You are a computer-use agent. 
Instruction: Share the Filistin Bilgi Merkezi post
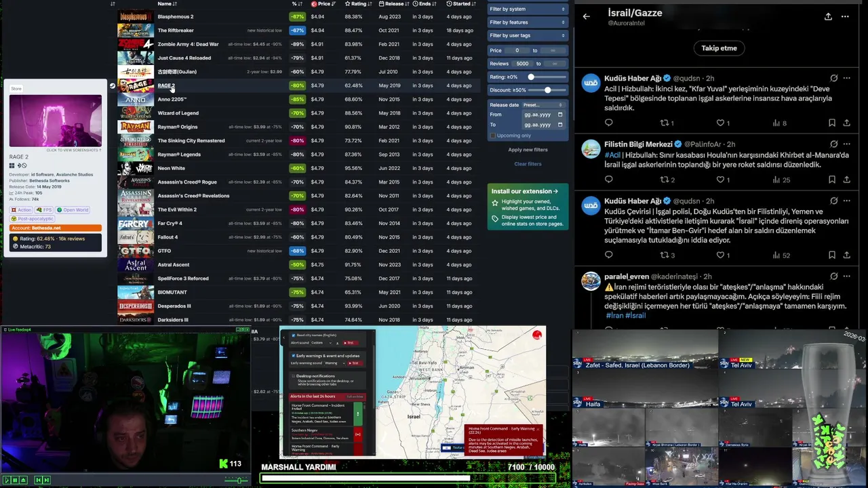846,180
